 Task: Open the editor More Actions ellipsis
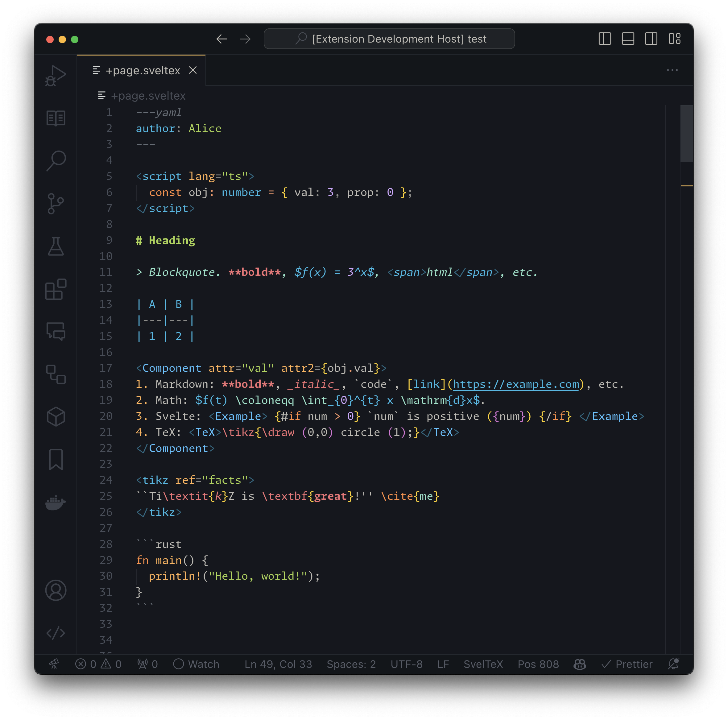pos(672,70)
